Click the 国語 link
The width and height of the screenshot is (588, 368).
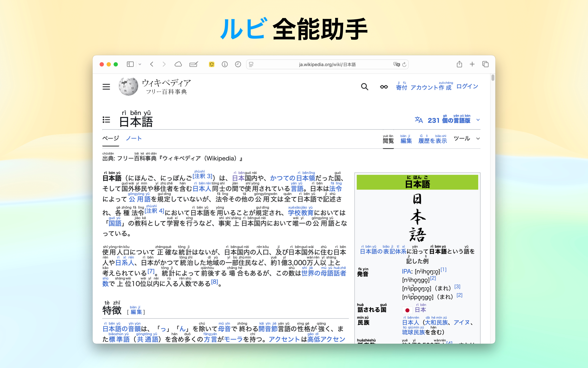click(115, 223)
